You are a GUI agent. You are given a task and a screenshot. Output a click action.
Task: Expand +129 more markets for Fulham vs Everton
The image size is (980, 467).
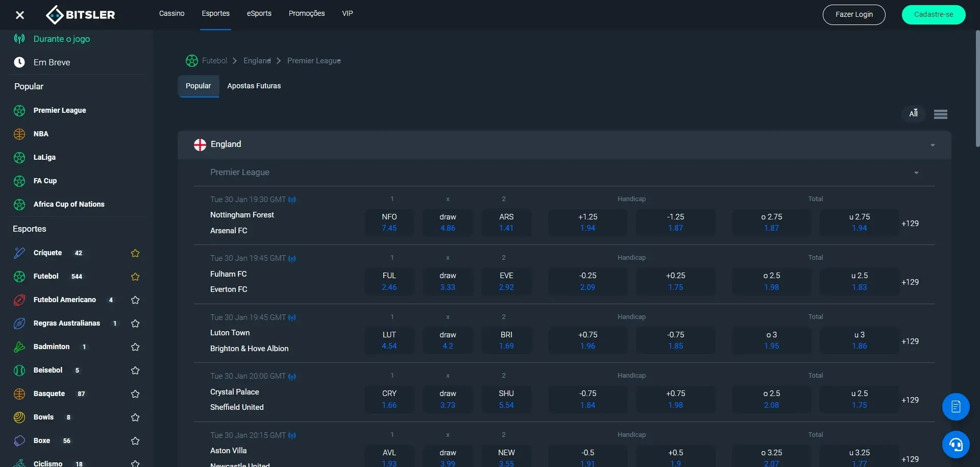pos(910,282)
